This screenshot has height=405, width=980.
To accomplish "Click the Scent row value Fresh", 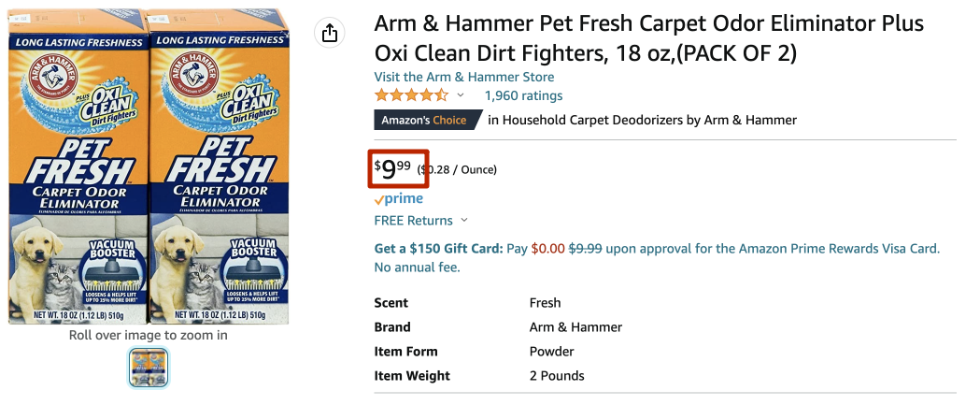I will [546, 303].
